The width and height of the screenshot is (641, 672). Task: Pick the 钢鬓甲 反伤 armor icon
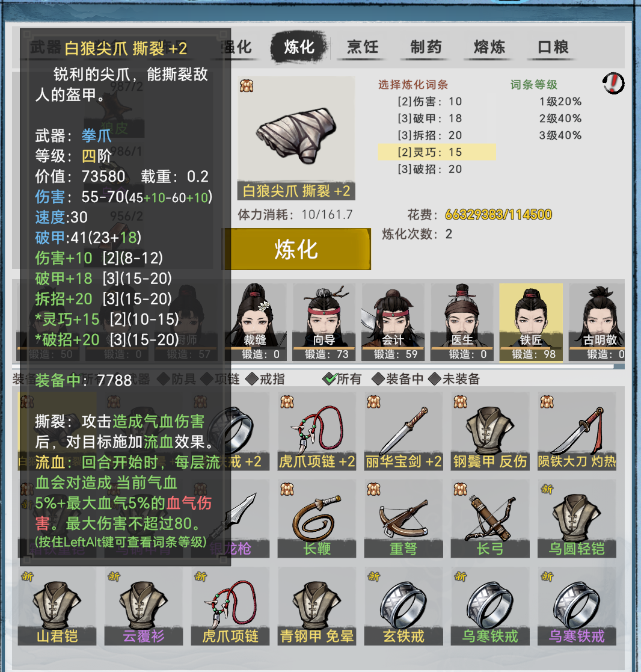click(x=489, y=431)
